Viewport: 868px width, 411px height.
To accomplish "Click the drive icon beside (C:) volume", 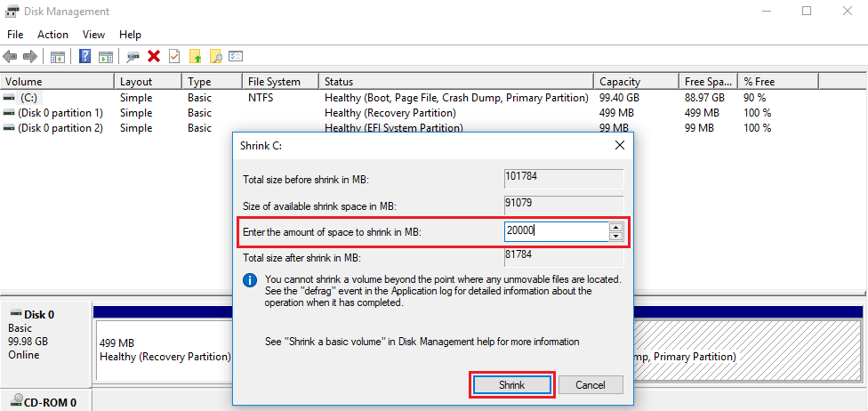I will [x=10, y=98].
